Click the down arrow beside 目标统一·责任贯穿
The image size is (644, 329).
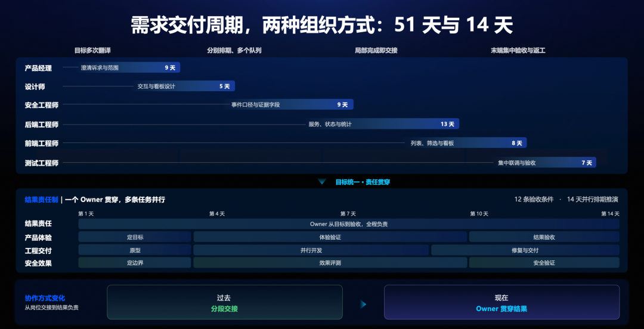(321, 182)
